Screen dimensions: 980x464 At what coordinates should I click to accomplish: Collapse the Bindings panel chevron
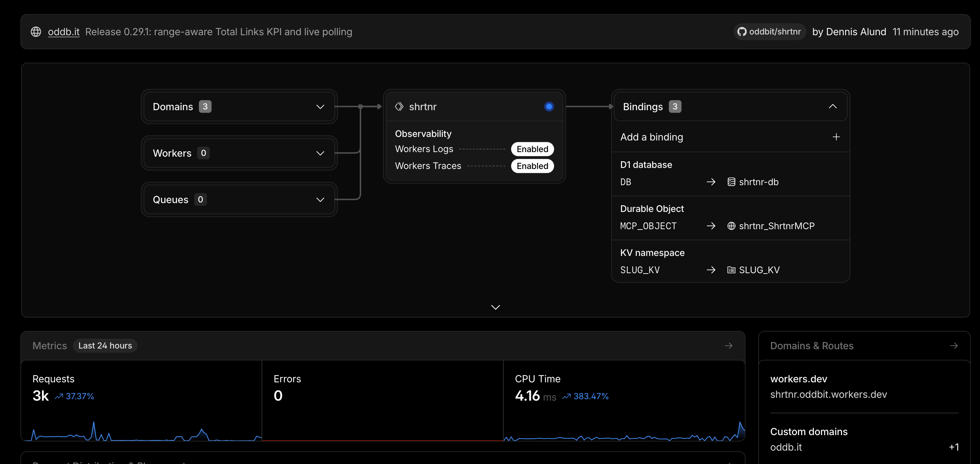pyautogui.click(x=833, y=106)
